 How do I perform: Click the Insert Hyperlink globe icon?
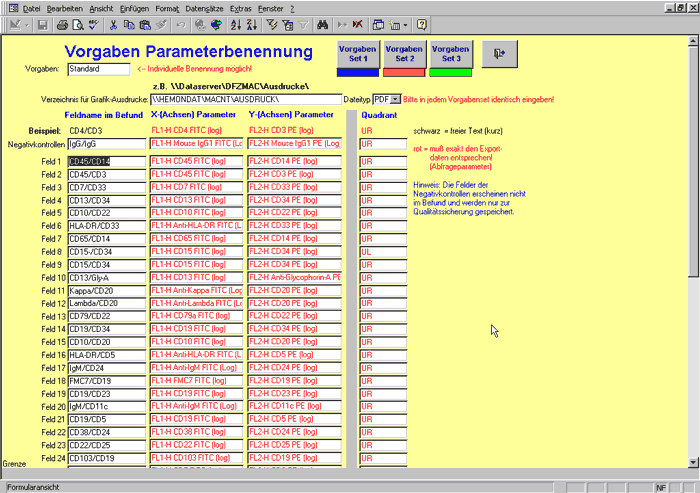pos(200,25)
